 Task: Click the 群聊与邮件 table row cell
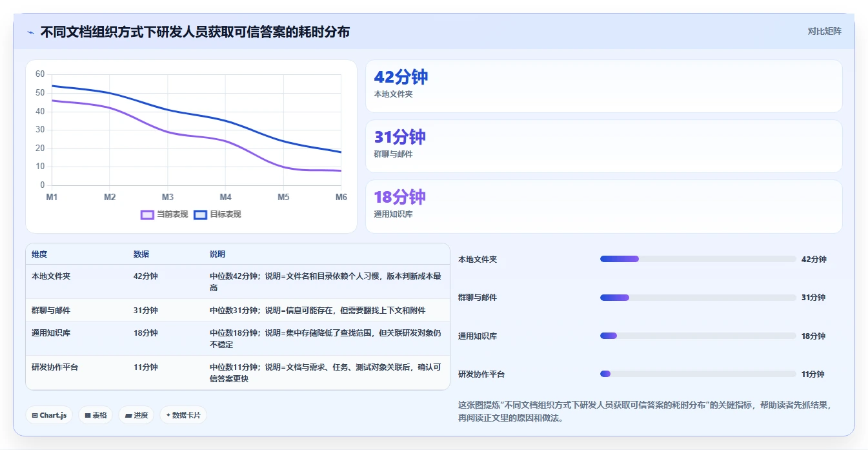[51, 311]
